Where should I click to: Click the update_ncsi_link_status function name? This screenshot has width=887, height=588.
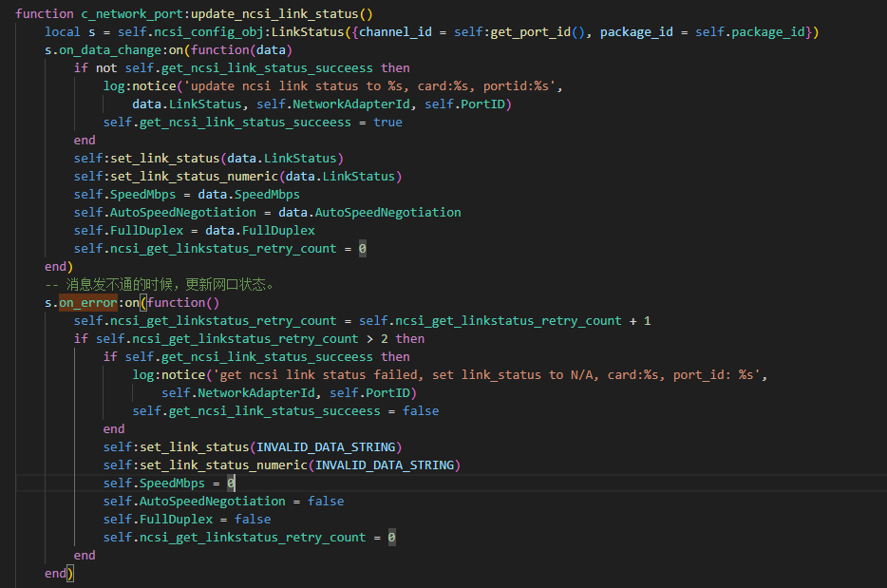point(274,13)
